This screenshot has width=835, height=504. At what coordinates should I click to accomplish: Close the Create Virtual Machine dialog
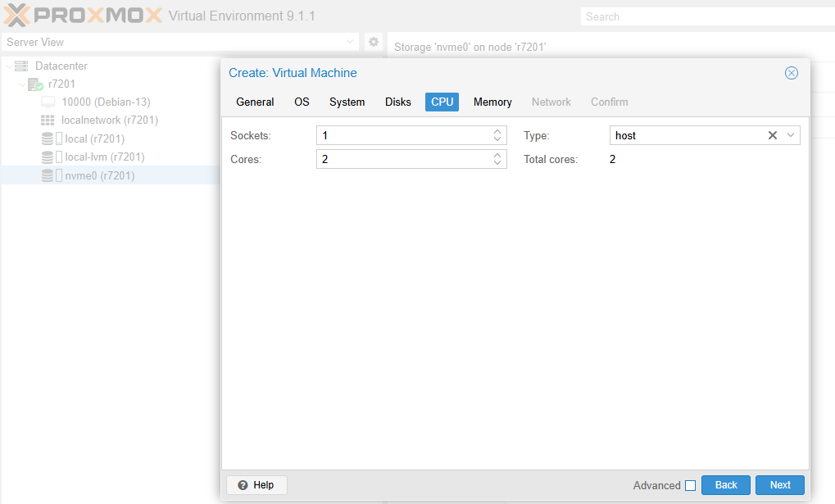(791, 73)
